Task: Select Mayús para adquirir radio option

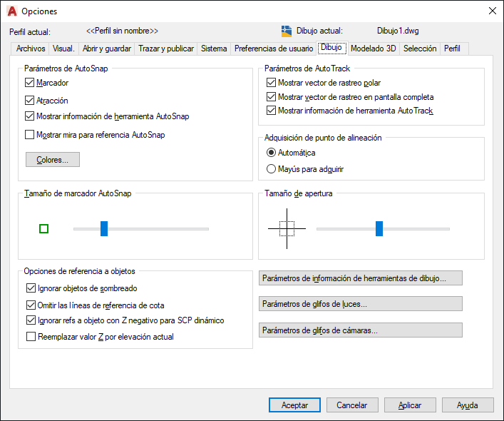Action: pos(272,169)
